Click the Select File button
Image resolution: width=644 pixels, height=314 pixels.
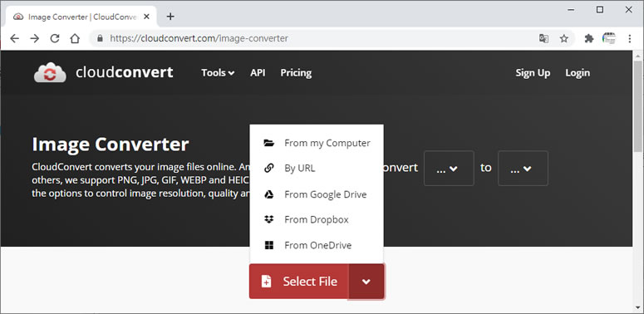299,282
